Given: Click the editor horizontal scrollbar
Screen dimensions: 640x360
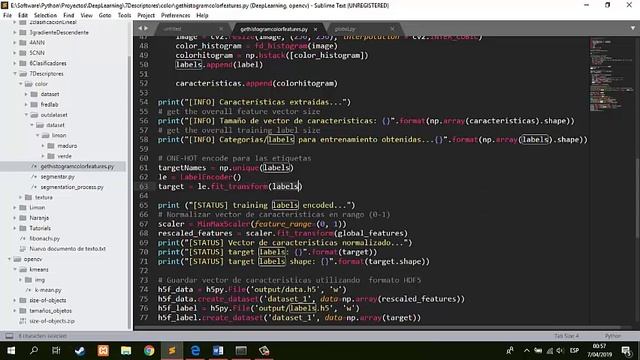Looking at the screenshot, I should click(378, 327).
